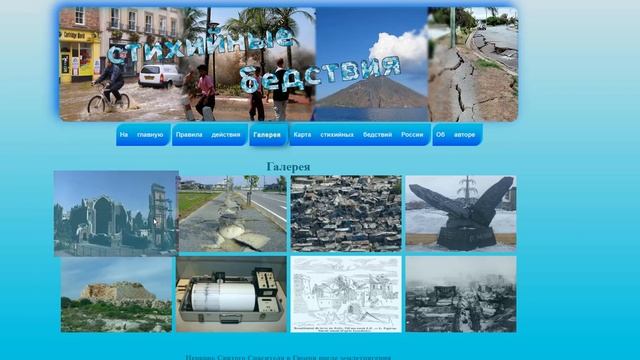Go to 'Правила действия' page
Screen dimensions: 640x360
click(x=210, y=134)
